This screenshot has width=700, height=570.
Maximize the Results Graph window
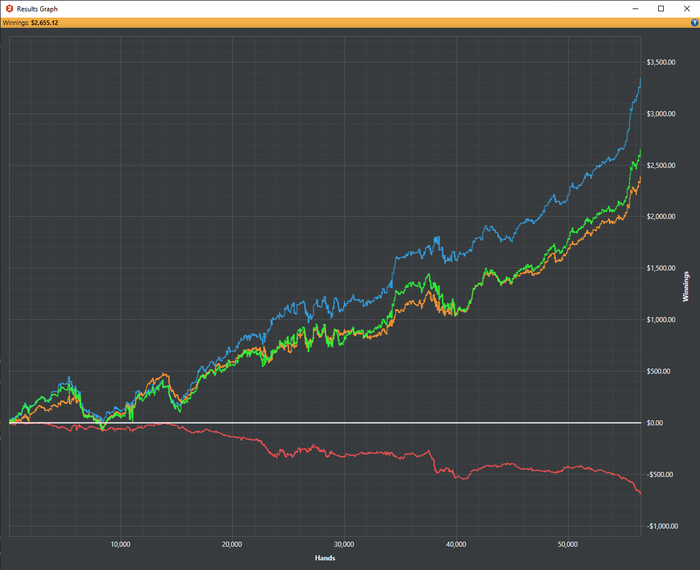[661, 8]
